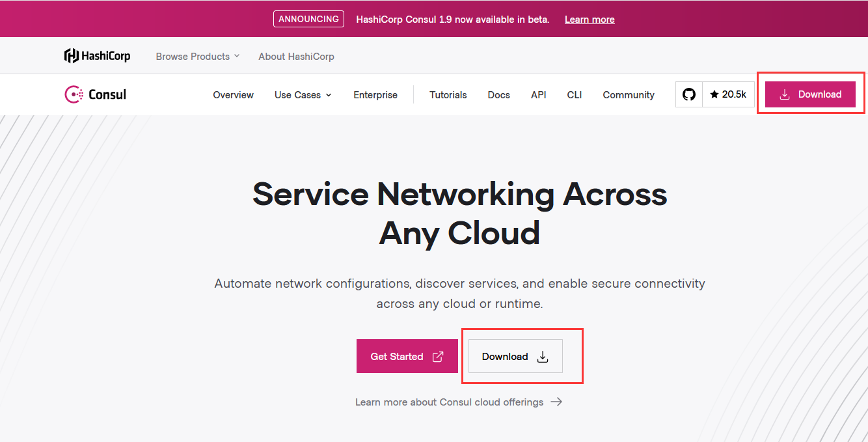Viewport: 868px width, 442px height.
Task: Click the 'Service Networking Across Any Cloud' heading
Action: pyautogui.click(x=460, y=213)
